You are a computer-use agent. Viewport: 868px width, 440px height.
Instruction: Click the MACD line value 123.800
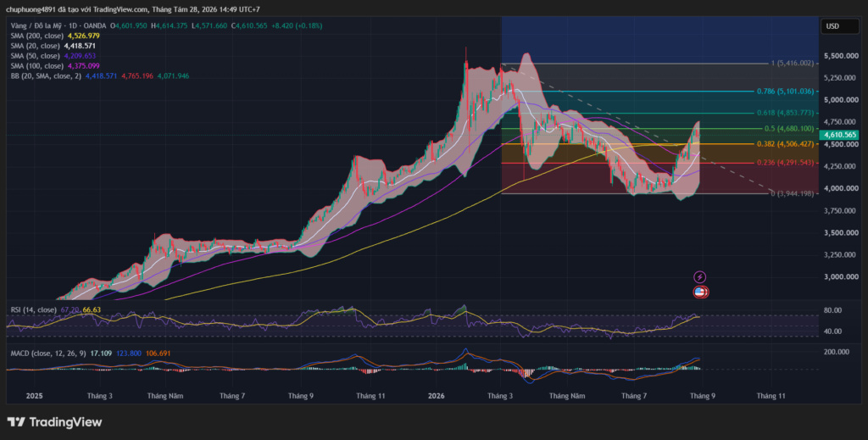coord(129,354)
